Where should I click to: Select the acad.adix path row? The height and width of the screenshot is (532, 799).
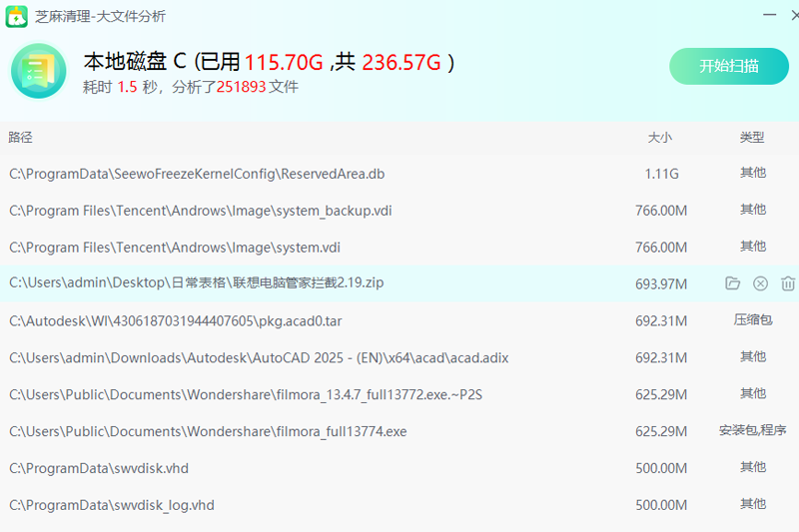[399, 357]
